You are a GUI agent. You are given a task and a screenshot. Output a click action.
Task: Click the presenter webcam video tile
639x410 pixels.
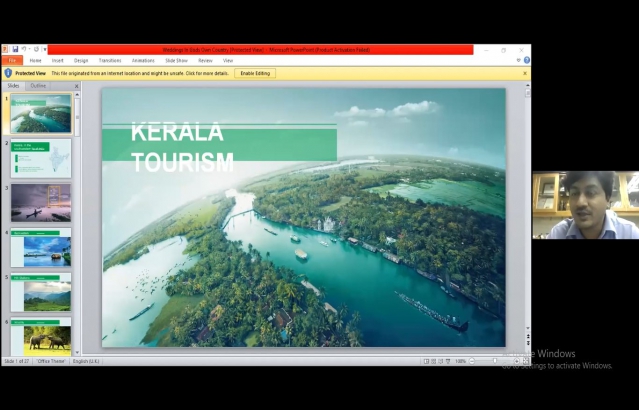pyautogui.click(x=586, y=205)
